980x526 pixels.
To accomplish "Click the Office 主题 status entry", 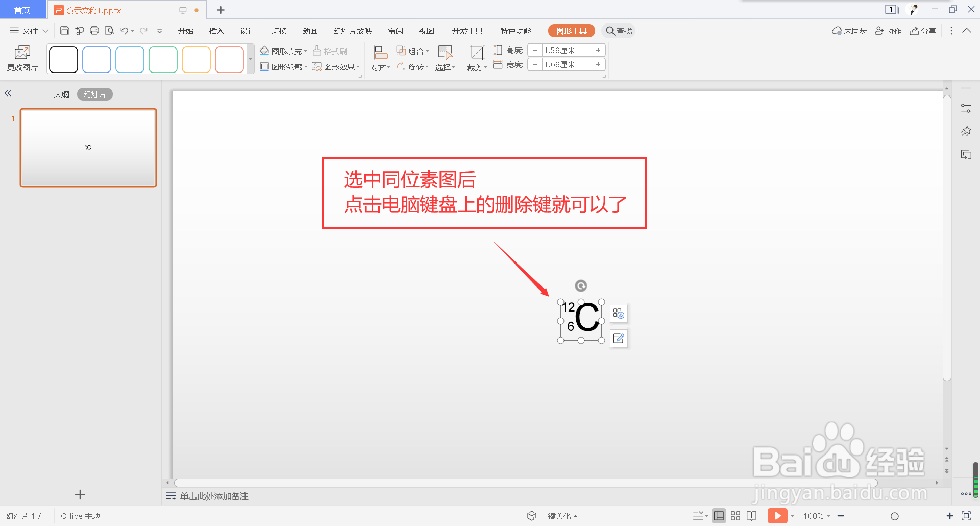I will click(80, 516).
